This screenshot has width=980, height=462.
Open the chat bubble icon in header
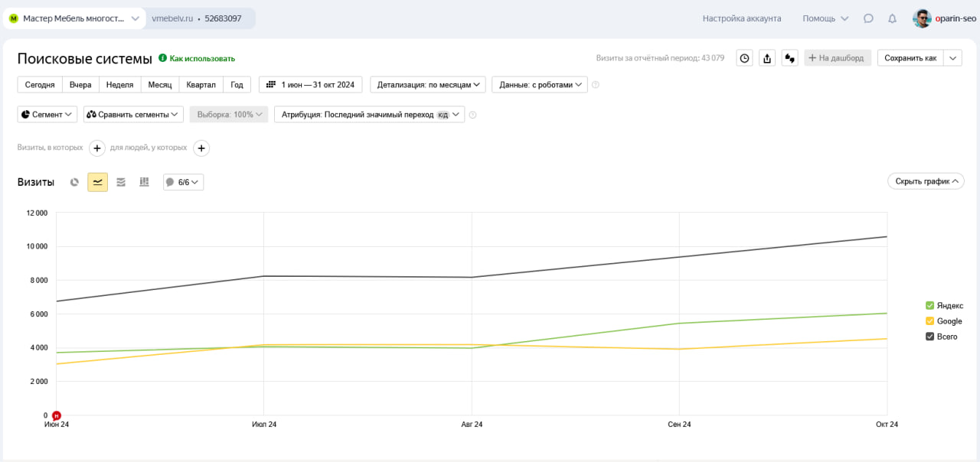[868, 18]
